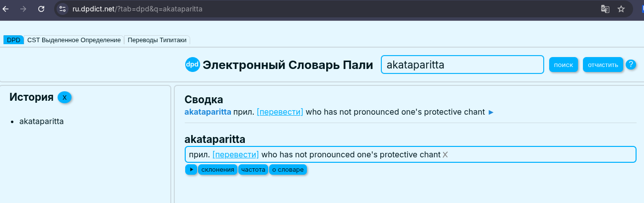Click the translate page icon
The image size is (644, 203).
click(605, 9)
